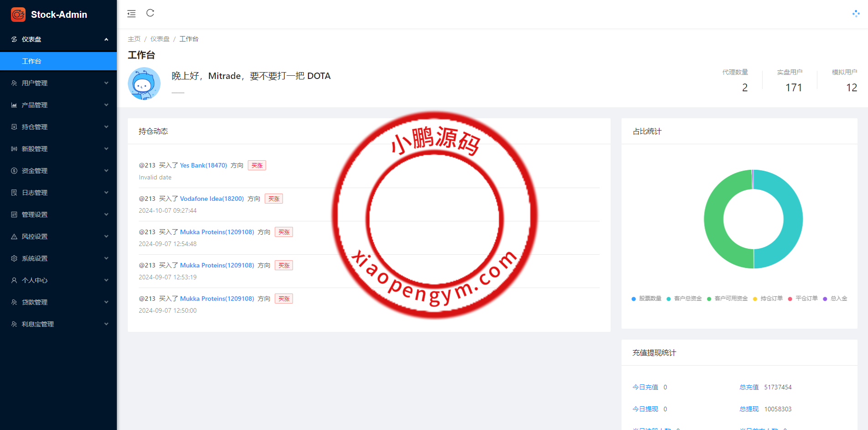Click the sidebar collapse menu icon

131,14
